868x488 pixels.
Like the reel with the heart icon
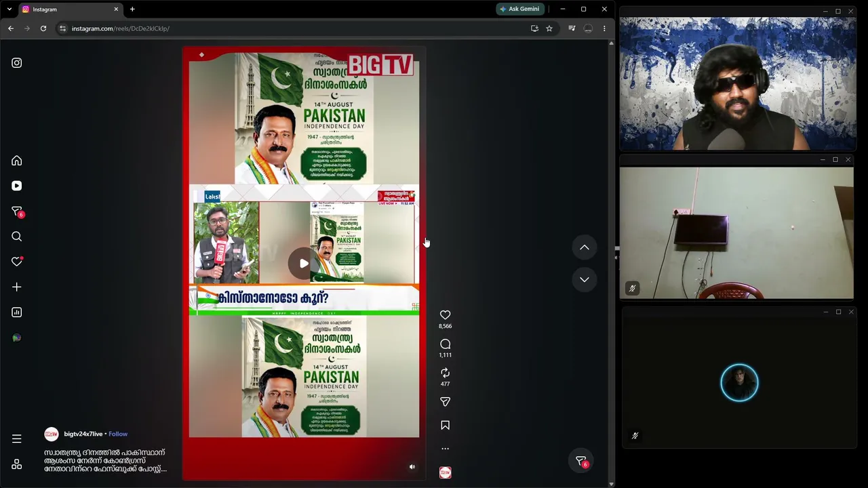pyautogui.click(x=445, y=315)
